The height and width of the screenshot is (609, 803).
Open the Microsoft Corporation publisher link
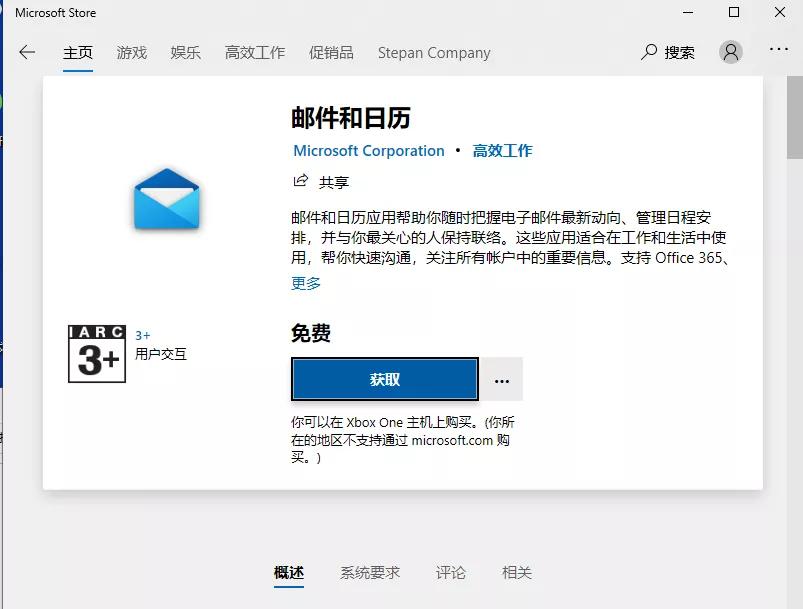[368, 151]
